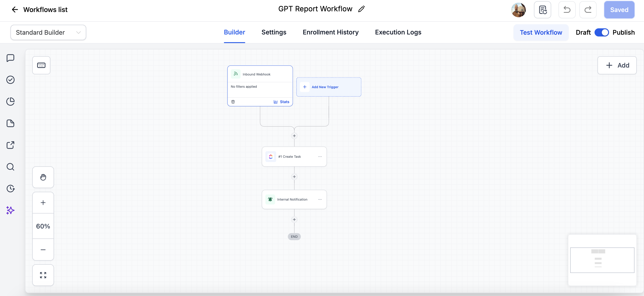Select the Internal Notification action
The height and width of the screenshot is (296, 644).
point(294,200)
